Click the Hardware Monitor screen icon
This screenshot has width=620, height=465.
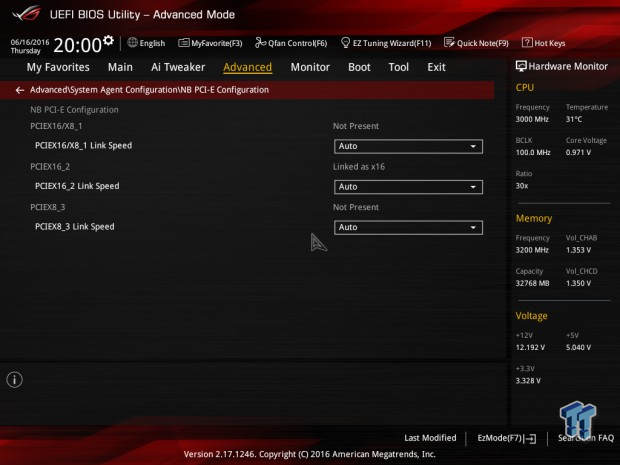click(521, 66)
